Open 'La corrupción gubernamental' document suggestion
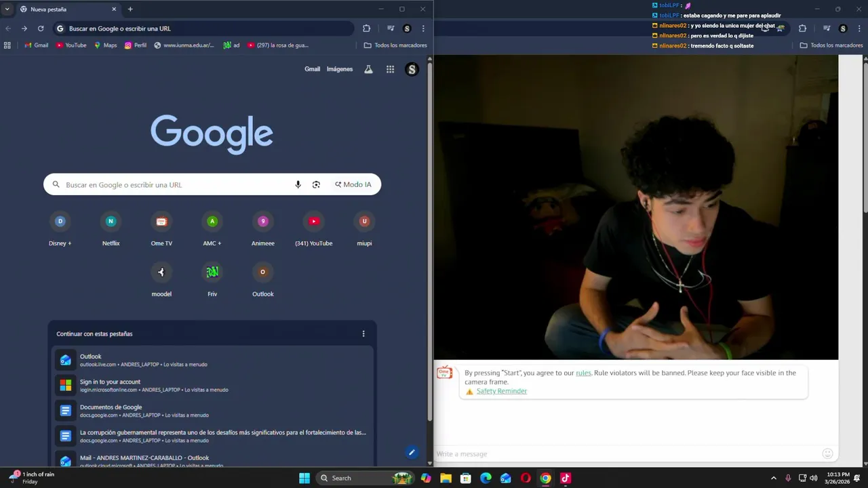 pyautogui.click(x=213, y=436)
